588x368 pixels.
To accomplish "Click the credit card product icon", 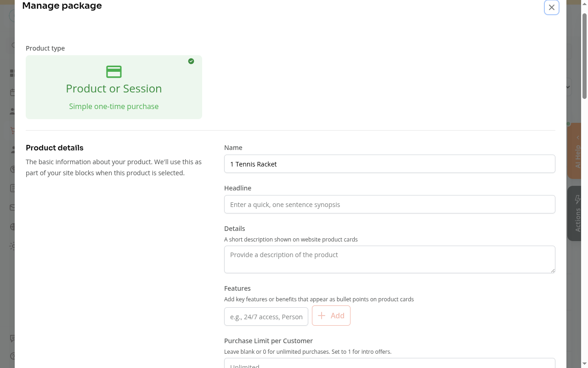I will pos(114,72).
